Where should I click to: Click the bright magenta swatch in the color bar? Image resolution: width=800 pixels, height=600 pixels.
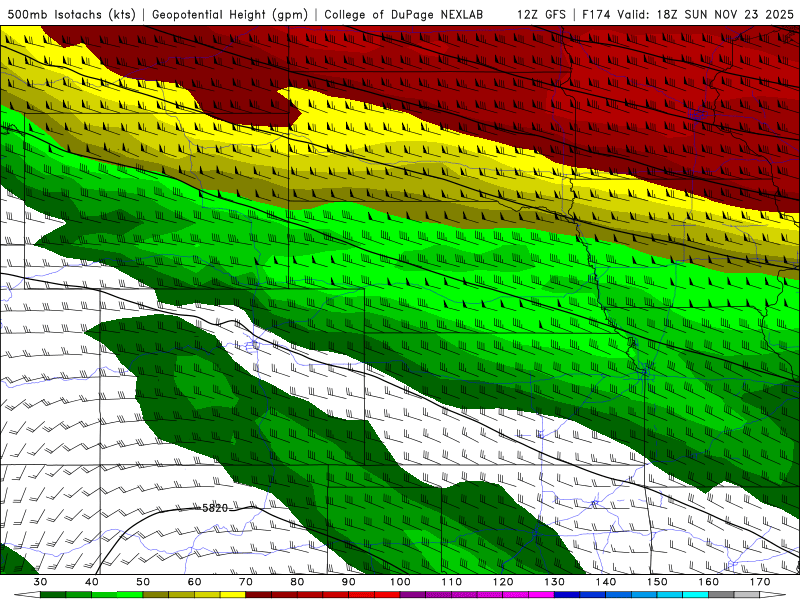[x=541, y=595]
